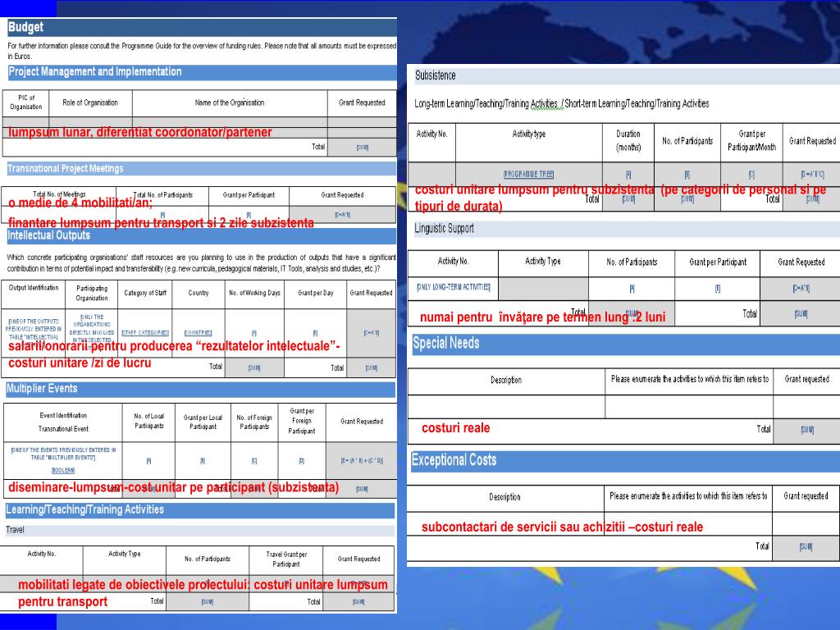Image resolution: width=840 pixels, height=630 pixels.
Task: Select red note "lumpsum lunar, diferentiat coordonator/partener"
Action: 139,132
